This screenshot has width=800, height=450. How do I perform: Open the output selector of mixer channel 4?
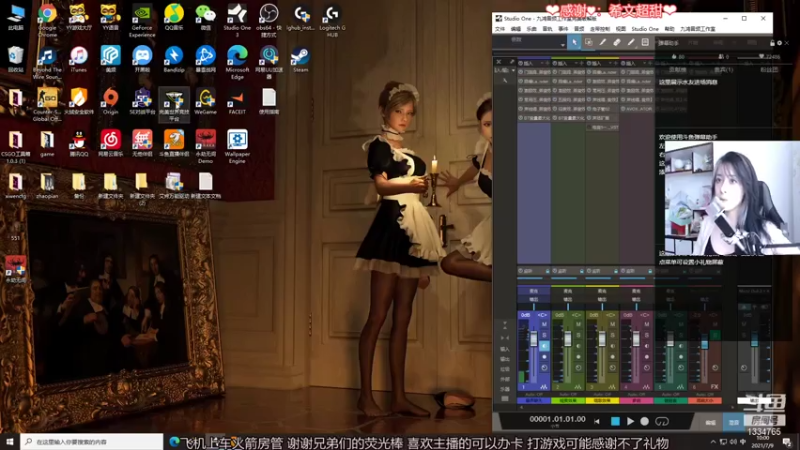636,299
